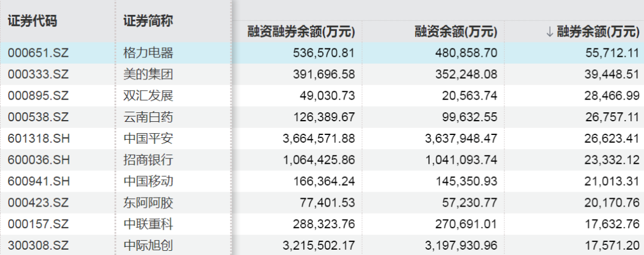Click value 3,664,571.88 in 中国平安 row
Viewport: 644px width, 255px height.
coord(318,139)
